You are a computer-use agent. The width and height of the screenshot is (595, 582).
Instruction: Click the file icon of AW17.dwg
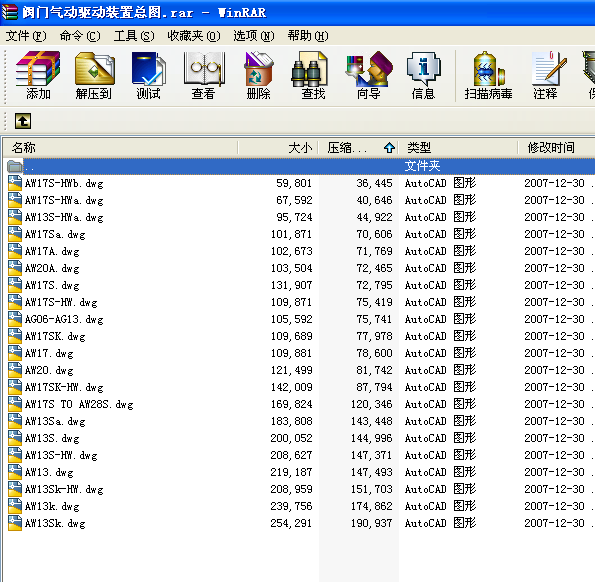coord(15,353)
